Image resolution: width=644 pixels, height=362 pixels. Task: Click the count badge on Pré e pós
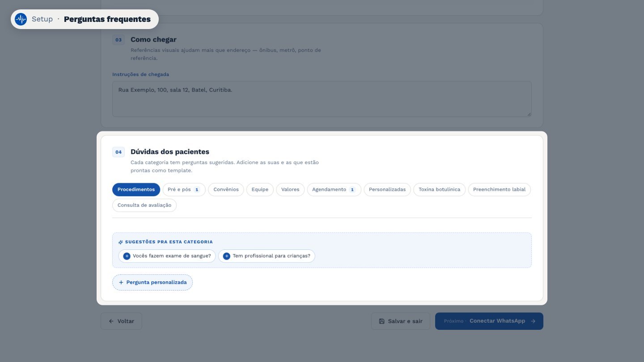click(x=197, y=189)
